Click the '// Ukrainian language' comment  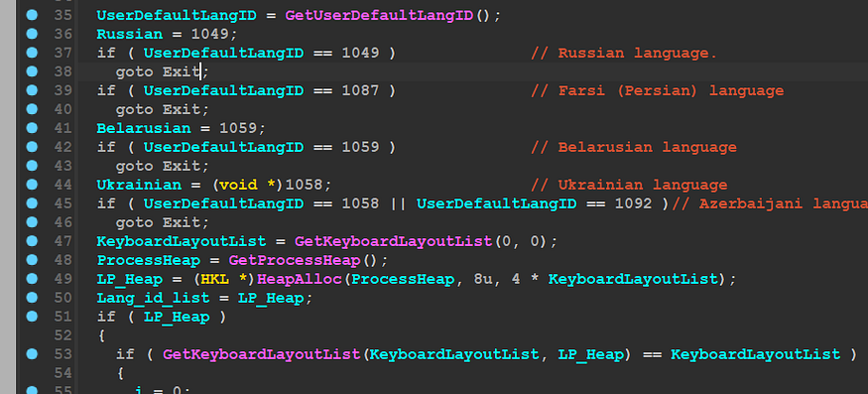[629, 185]
